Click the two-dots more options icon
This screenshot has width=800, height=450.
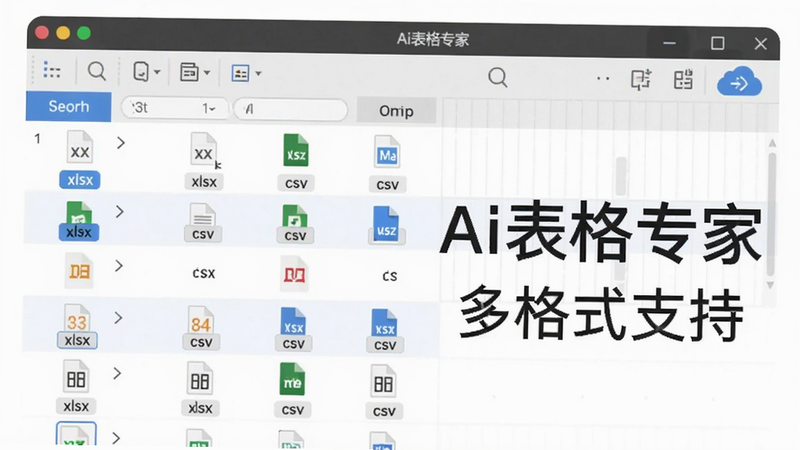603,79
